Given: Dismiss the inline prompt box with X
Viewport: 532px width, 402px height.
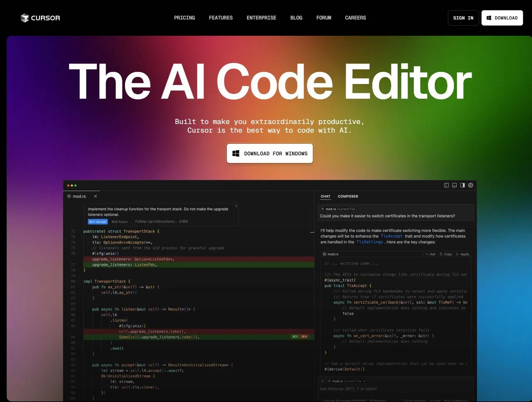Looking at the screenshot, I should coord(236,206).
